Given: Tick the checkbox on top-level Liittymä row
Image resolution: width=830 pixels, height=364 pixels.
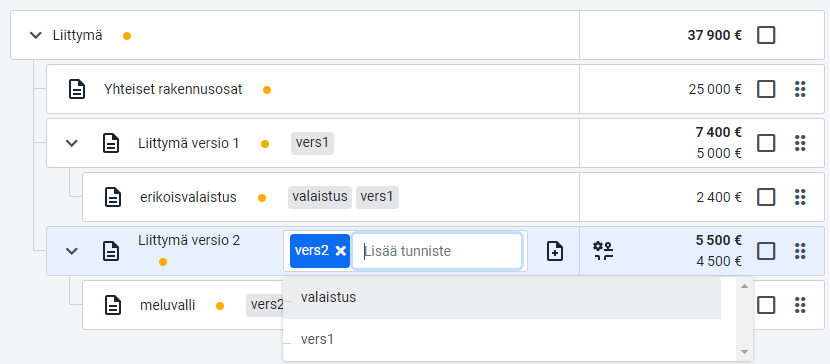Looking at the screenshot, I should click(x=766, y=35).
